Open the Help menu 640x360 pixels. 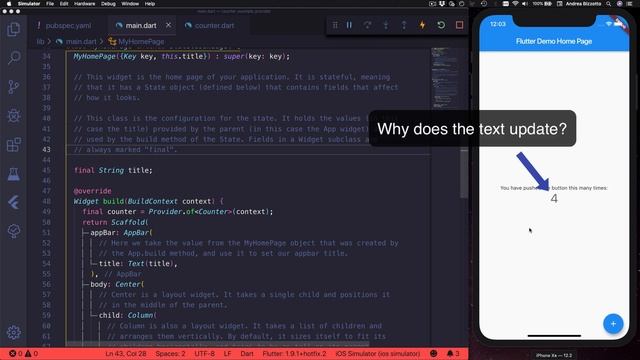pyautogui.click(x=150, y=4)
